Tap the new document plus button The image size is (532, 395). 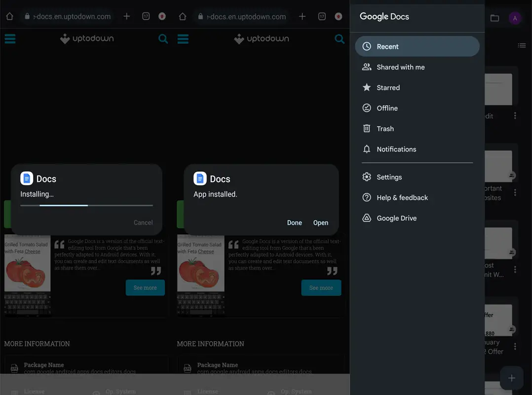512,378
